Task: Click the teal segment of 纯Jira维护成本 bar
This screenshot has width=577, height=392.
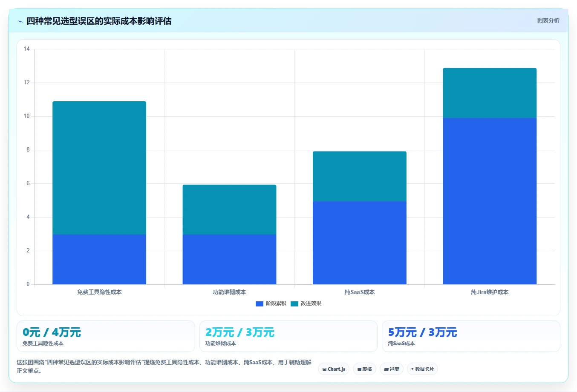Action: 490,93
